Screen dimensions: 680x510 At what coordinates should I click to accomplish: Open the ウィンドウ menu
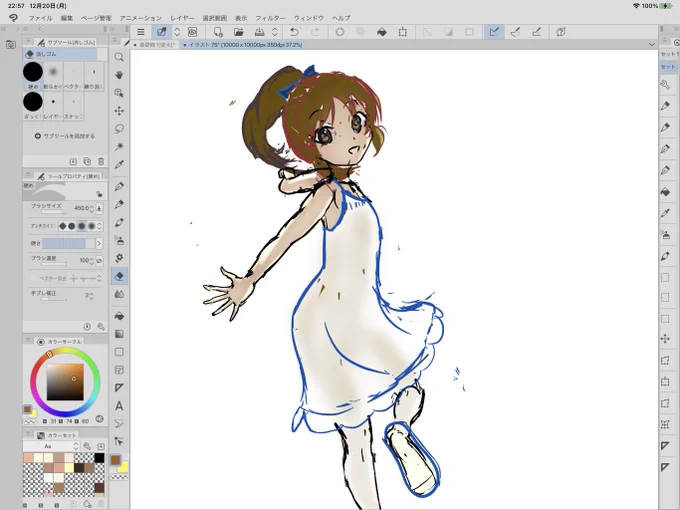[x=309, y=18]
